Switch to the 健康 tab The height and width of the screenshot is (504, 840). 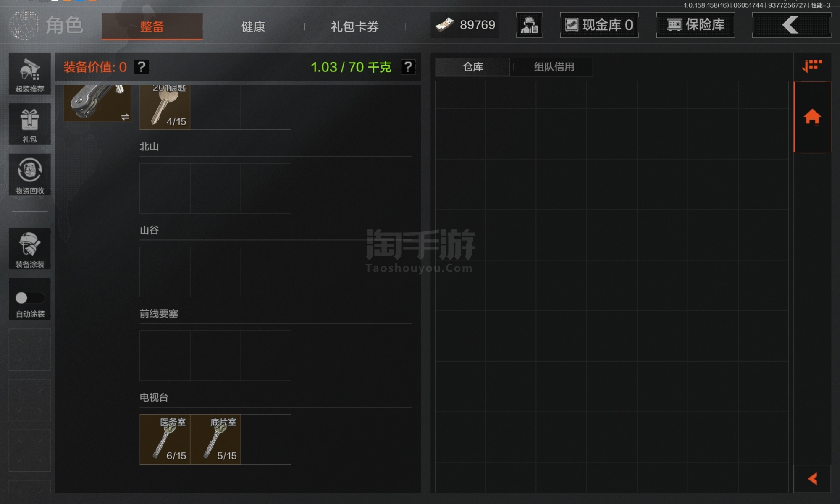(x=253, y=26)
